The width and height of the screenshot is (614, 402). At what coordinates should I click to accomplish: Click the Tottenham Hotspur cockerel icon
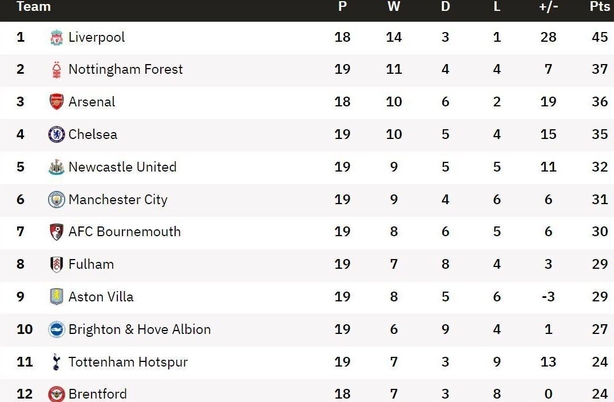[56, 362]
